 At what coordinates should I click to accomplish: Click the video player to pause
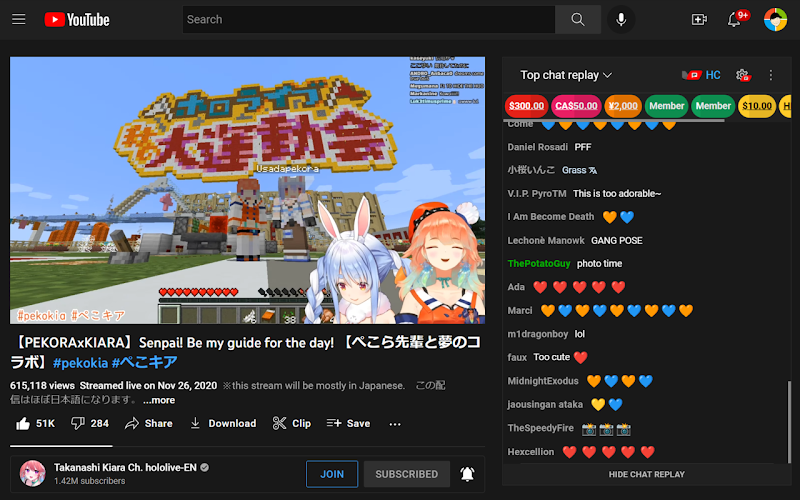(247, 190)
